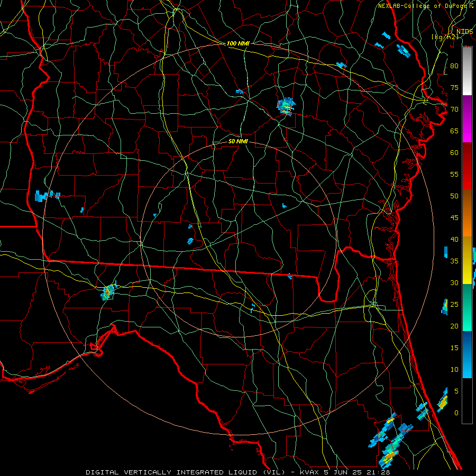Pick the blue segment of the color bar
The image size is (476, 476).
tap(467, 354)
